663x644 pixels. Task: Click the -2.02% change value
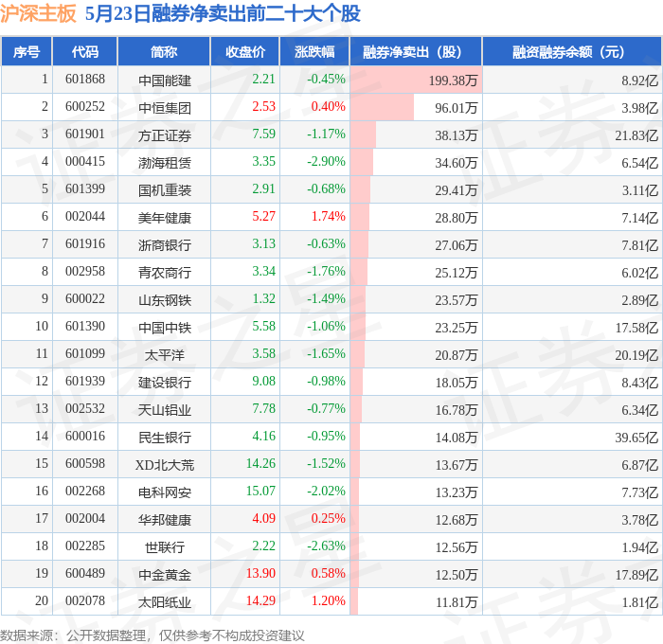pyautogui.click(x=326, y=492)
